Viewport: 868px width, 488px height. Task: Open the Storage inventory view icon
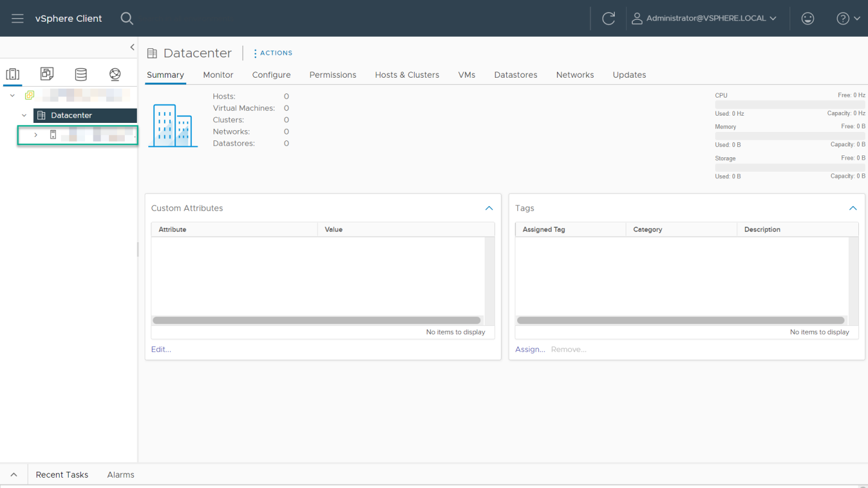81,74
